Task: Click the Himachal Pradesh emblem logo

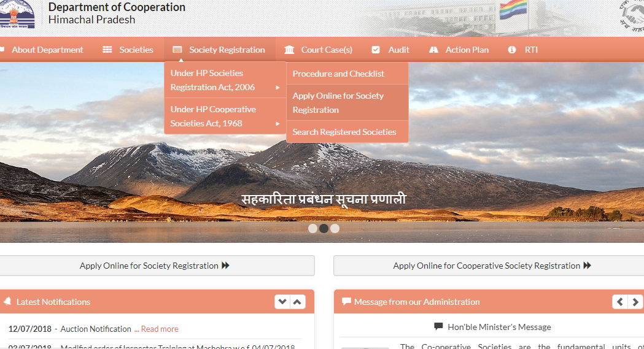Action: coord(17,14)
